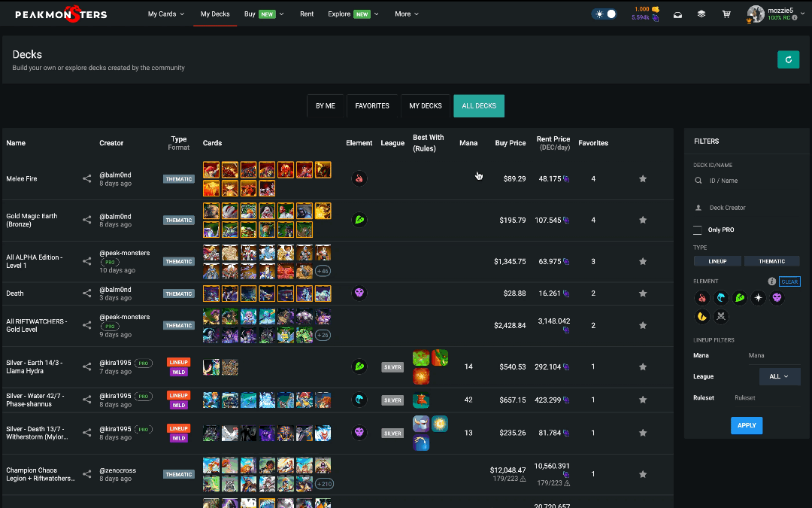
Task: Favorite the Death deck star
Action: point(643,294)
